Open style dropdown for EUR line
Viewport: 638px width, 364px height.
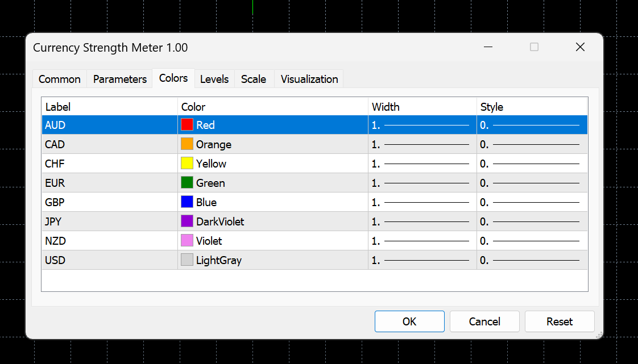532,183
